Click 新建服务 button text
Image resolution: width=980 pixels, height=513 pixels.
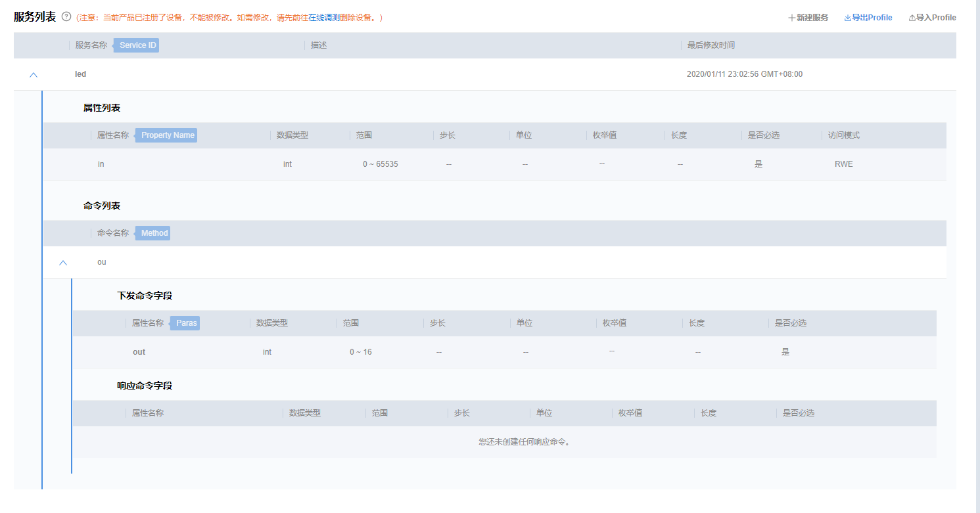pos(812,18)
